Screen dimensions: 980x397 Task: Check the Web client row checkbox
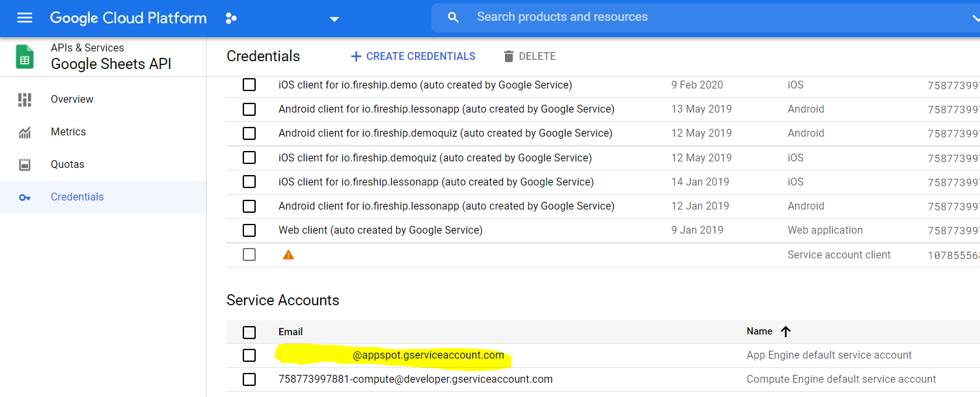tap(249, 230)
